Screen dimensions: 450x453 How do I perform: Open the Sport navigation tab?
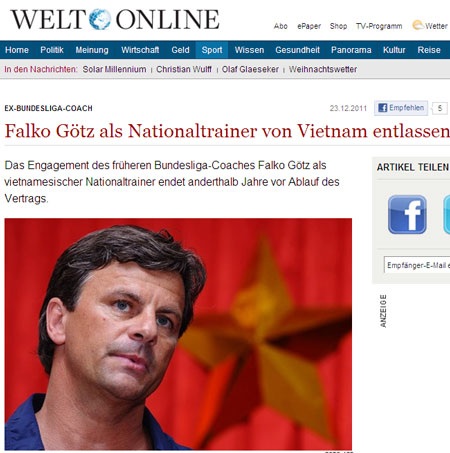tap(212, 50)
